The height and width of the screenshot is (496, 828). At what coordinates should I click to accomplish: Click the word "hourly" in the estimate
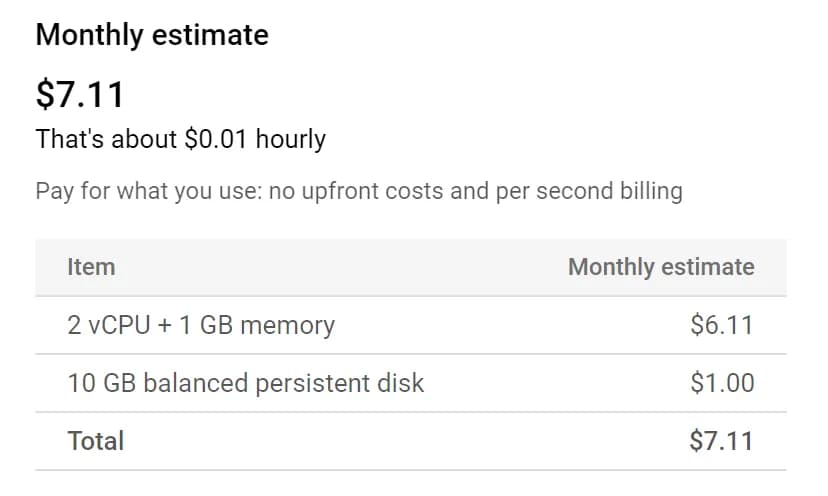(290, 139)
